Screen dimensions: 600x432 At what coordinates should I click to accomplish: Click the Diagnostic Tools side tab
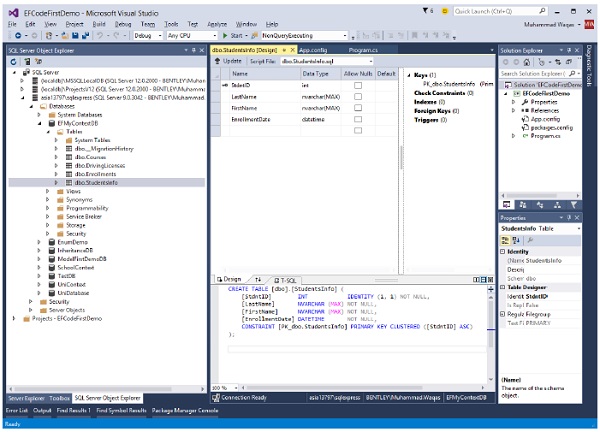[x=589, y=65]
